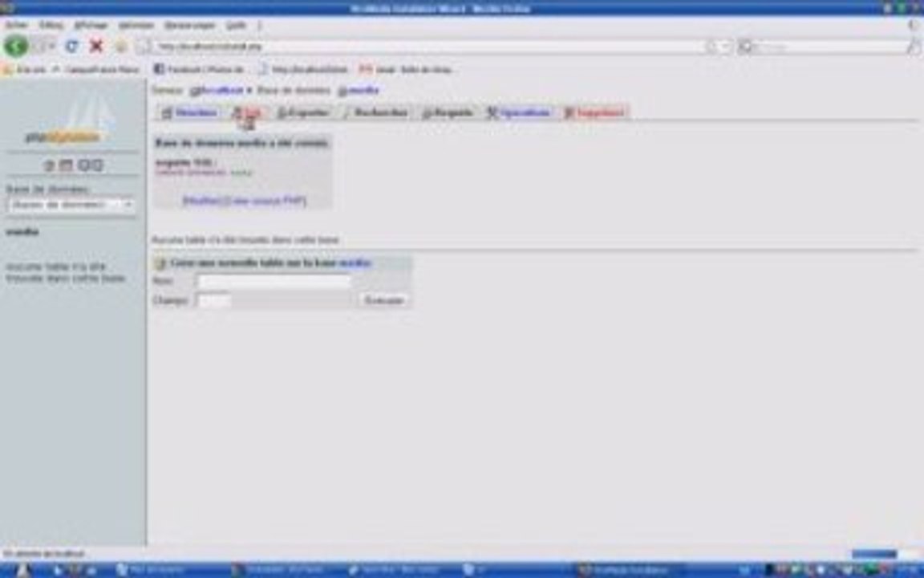Switch to the browser window in the taskbar
Viewport: 924px width, 578px height.
point(630,570)
